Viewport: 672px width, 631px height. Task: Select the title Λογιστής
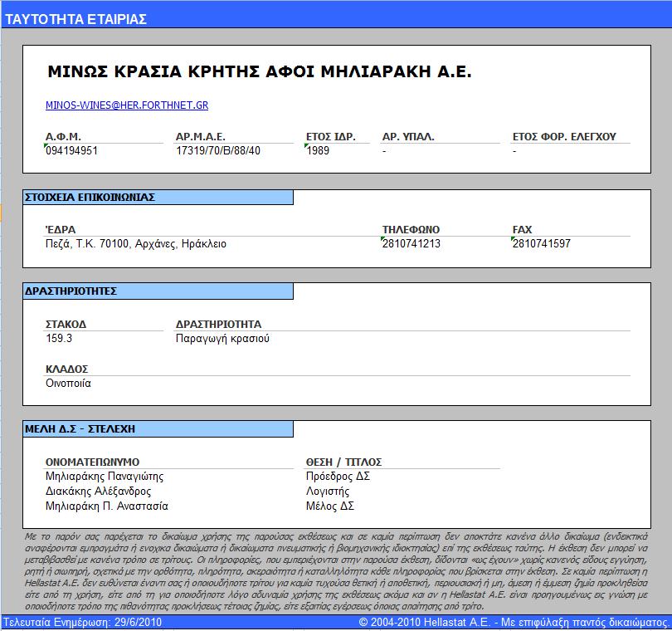(x=328, y=492)
